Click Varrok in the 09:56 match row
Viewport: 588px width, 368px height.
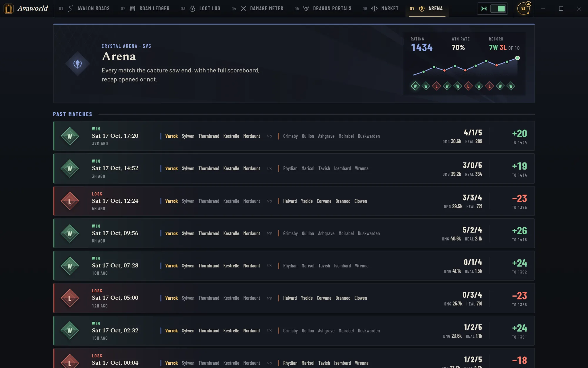(x=171, y=233)
